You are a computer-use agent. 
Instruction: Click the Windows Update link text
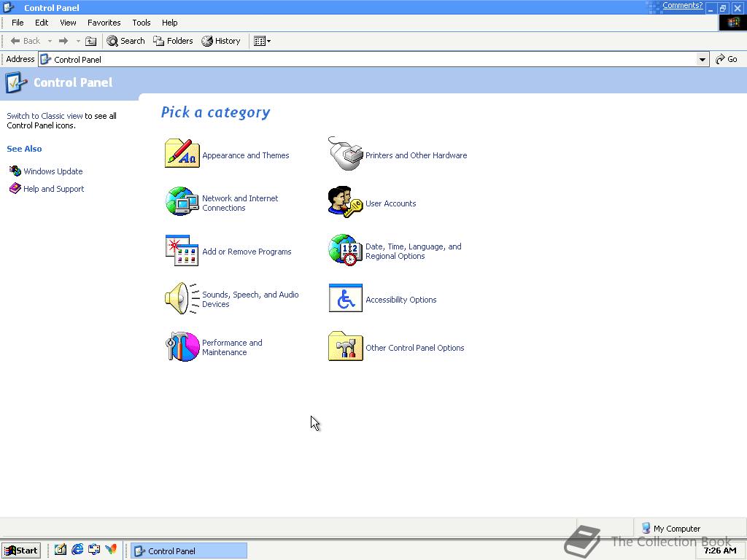click(53, 171)
